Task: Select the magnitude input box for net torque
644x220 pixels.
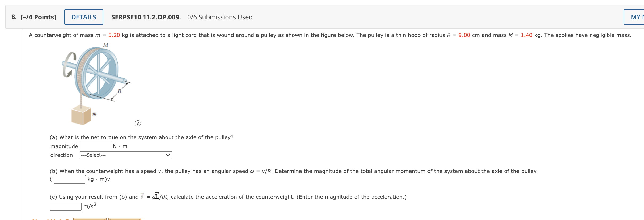Action: pyautogui.click(x=95, y=146)
